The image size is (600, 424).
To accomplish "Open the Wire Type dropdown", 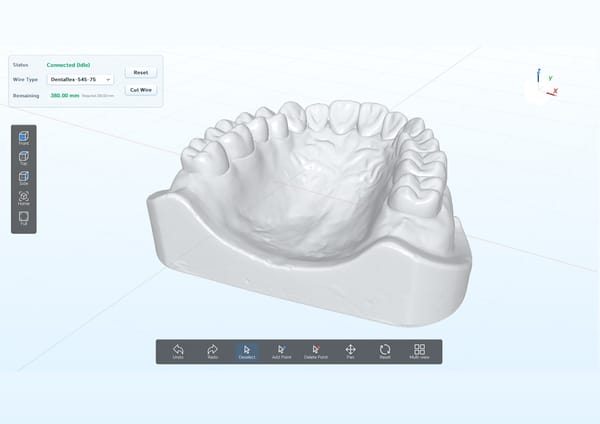I will (80, 80).
